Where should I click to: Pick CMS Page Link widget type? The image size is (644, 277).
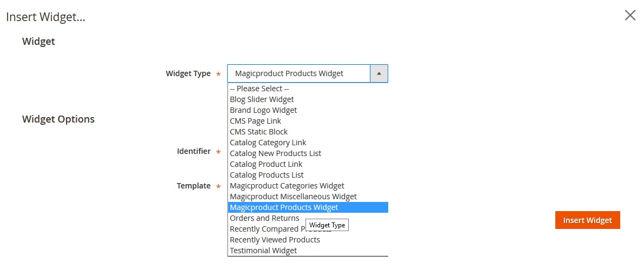point(255,121)
